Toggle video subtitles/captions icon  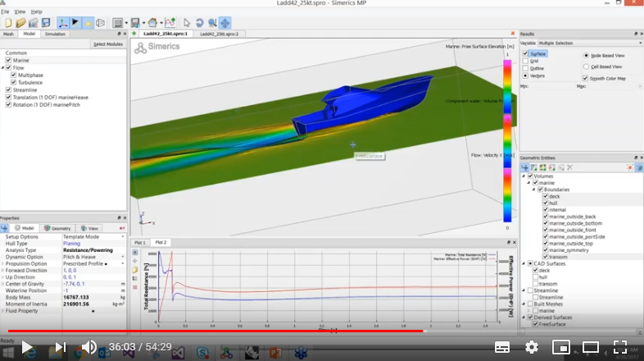coord(502,347)
